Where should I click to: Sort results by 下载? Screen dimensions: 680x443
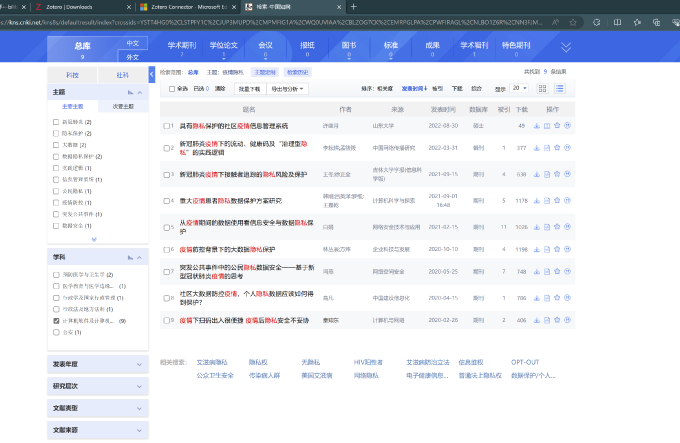457,88
